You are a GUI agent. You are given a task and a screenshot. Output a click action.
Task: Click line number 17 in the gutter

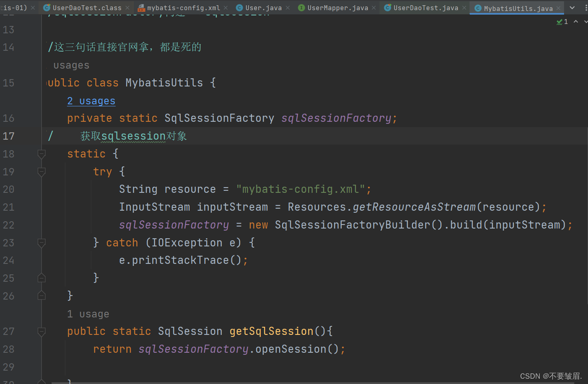tap(9, 136)
